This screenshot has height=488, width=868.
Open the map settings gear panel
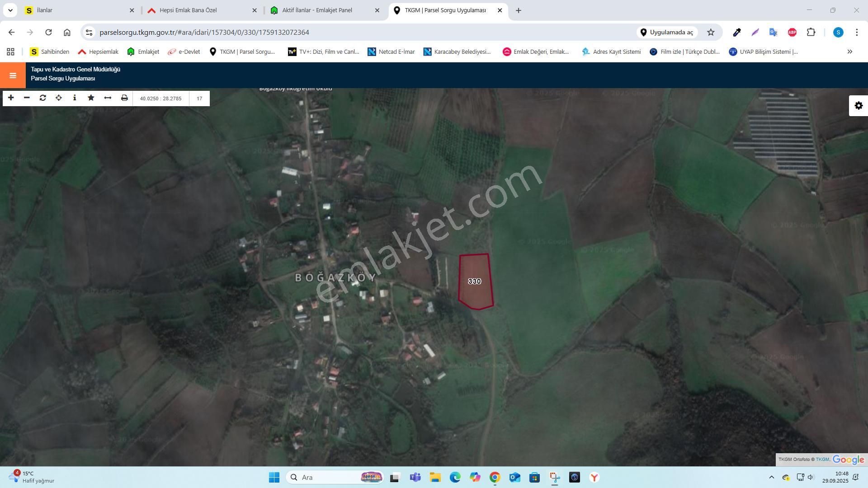coord(859,106)
